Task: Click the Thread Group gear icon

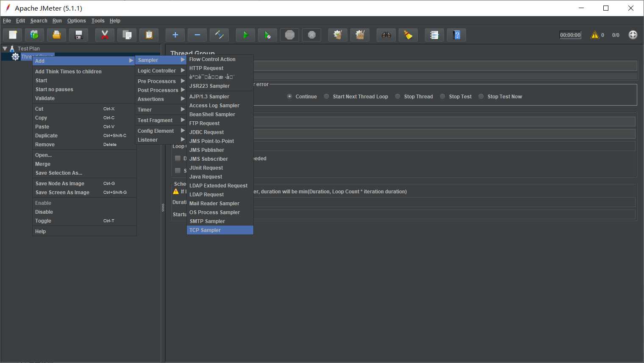Action: point(16,57)
